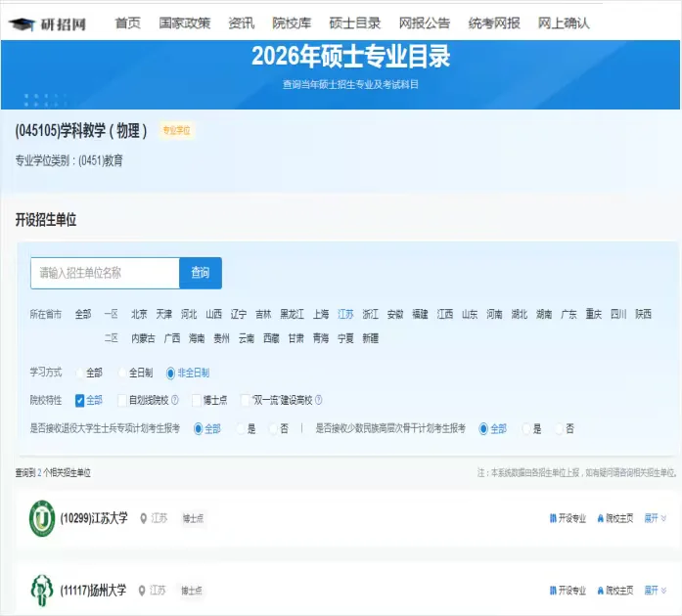Viewport: 682px width, 616px height.
Task: Open 开设专业 for 江苏大学
Action: (568, 518)
